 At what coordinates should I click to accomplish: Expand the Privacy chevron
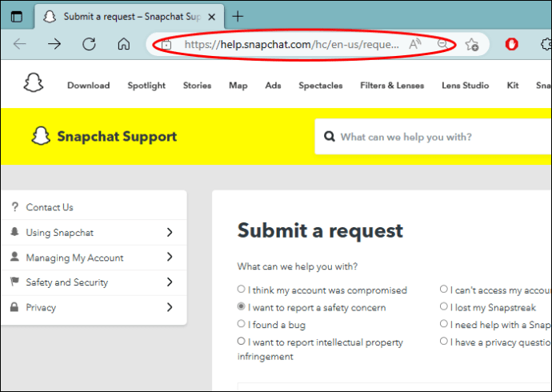[170, 307]
